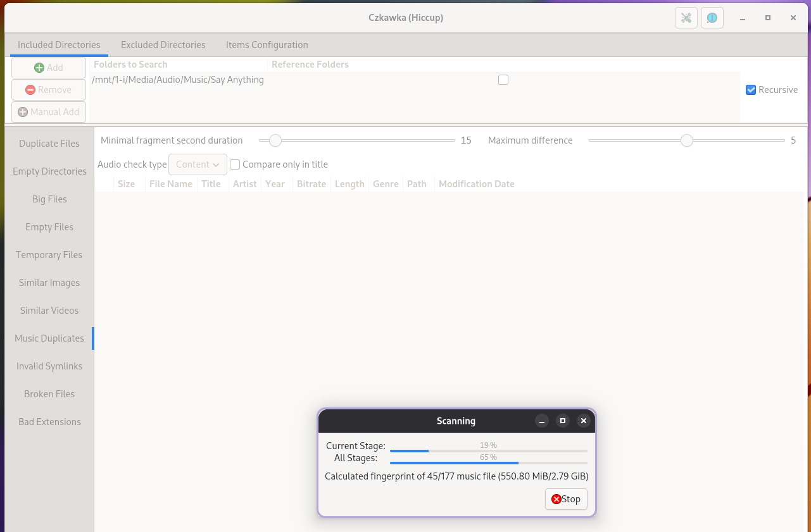This screenshot has width=811, height=532.
Task: Select Broken Files in sidebar
Action: click(49, 394)
